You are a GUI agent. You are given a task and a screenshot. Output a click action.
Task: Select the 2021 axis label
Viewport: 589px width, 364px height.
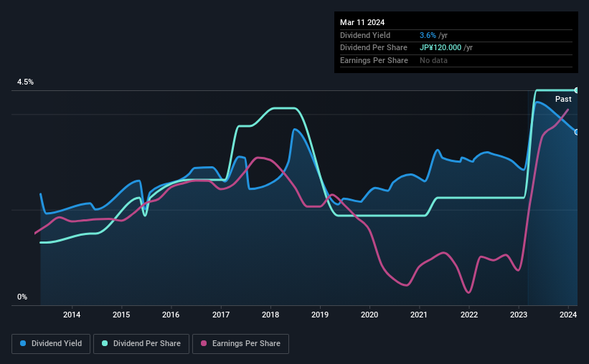[419, 315]
